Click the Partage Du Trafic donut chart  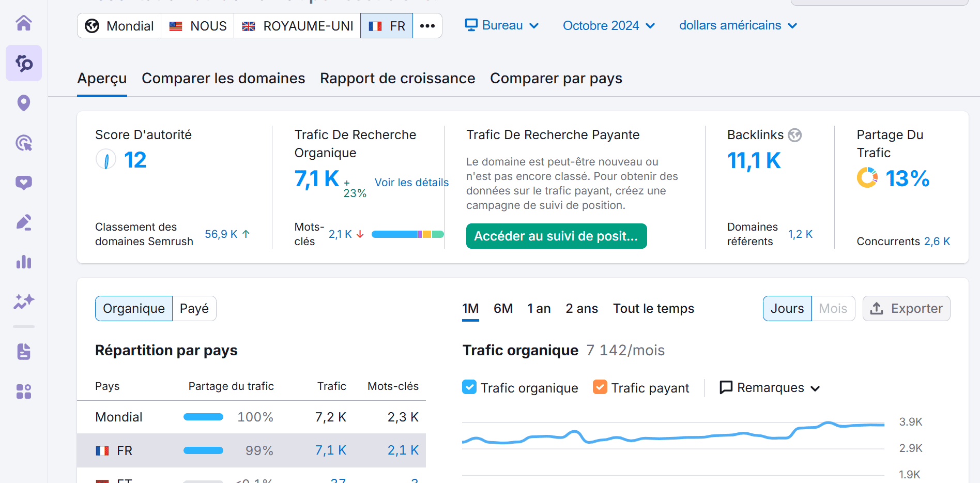coord(867,177)
